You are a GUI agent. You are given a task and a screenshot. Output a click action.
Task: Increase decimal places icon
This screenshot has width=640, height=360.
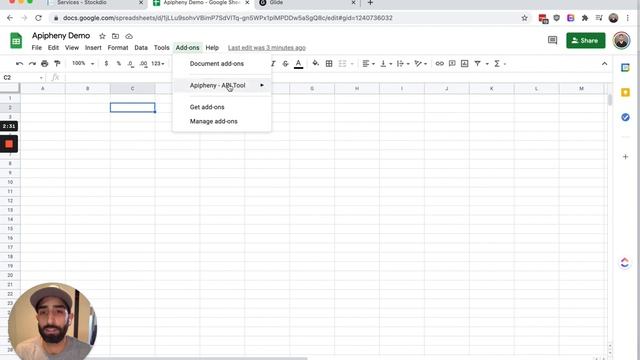[x=143, y=64]
